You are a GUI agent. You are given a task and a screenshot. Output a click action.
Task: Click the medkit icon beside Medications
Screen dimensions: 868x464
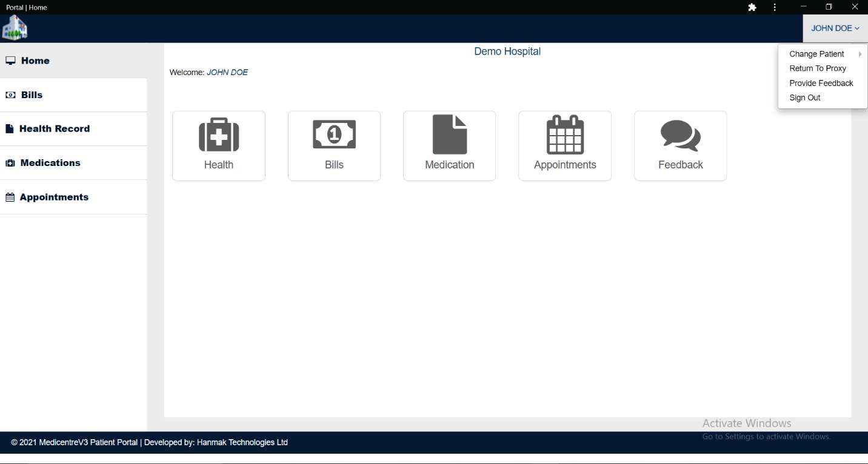(x=10, y=163)
